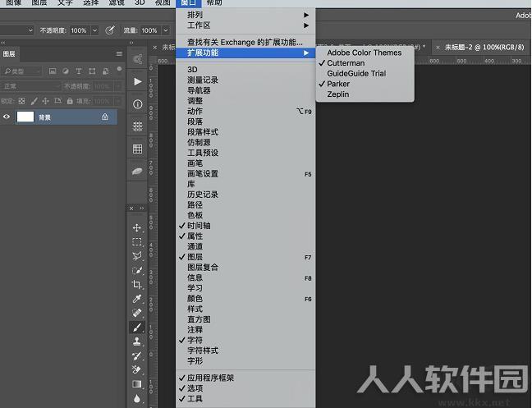Toggle the layer filter on/off dot
Viewport: 532px width, 408px height.
pyautogui.click(x=119, y=69)
